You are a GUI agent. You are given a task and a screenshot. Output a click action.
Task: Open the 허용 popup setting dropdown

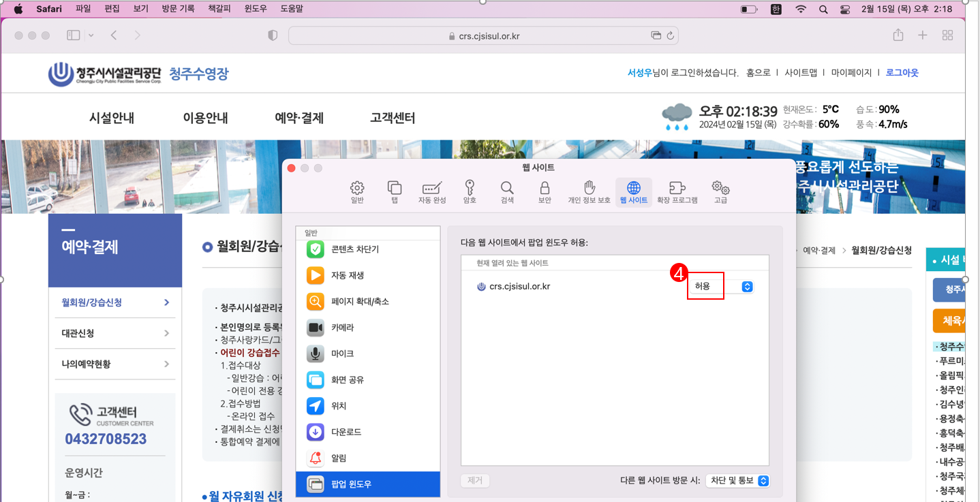(x=721, y=287)
